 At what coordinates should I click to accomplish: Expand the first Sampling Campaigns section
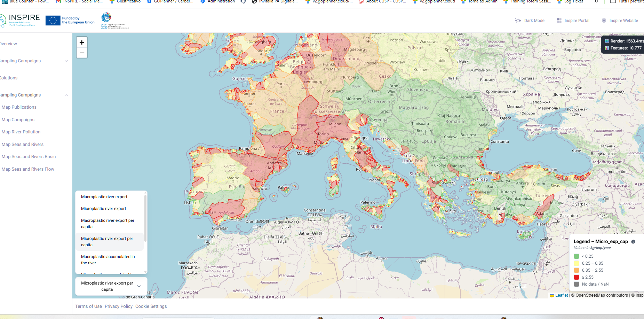[x=66, y=61]
